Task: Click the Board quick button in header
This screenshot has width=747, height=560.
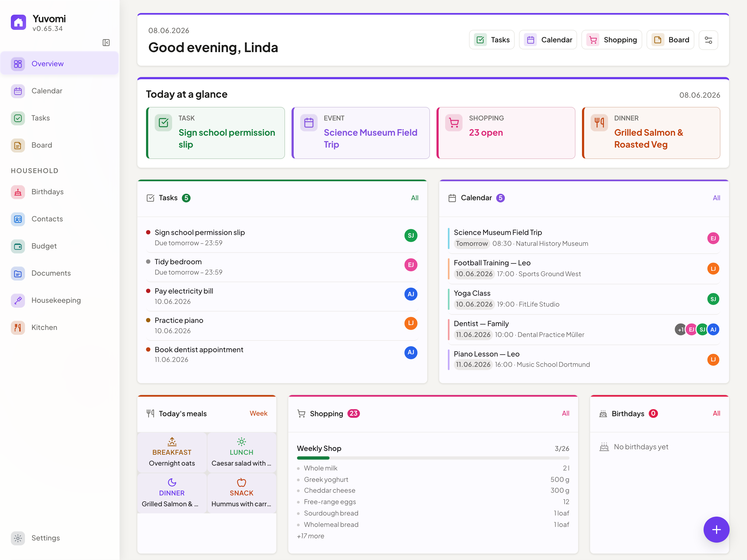Action: coord(670,40)
